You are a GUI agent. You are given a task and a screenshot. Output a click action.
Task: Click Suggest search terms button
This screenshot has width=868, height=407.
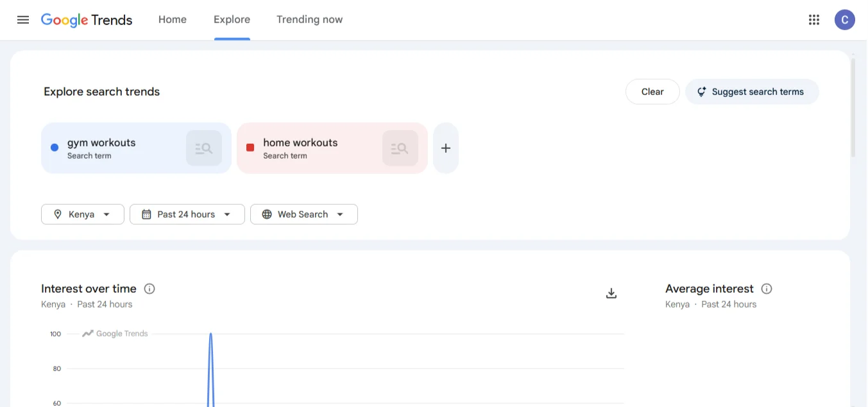(x=752, y=92)
